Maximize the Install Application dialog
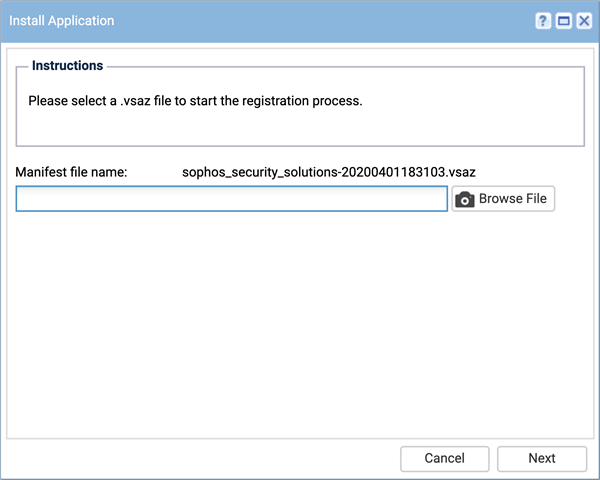Screen dimensions: 600x480 [564, 21]
